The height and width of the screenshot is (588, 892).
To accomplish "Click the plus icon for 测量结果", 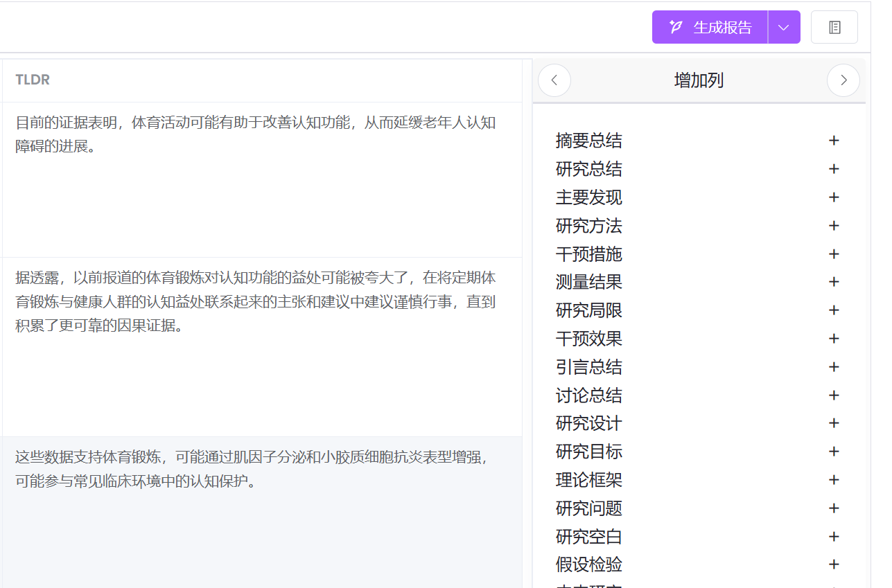I will click(834, 282).
